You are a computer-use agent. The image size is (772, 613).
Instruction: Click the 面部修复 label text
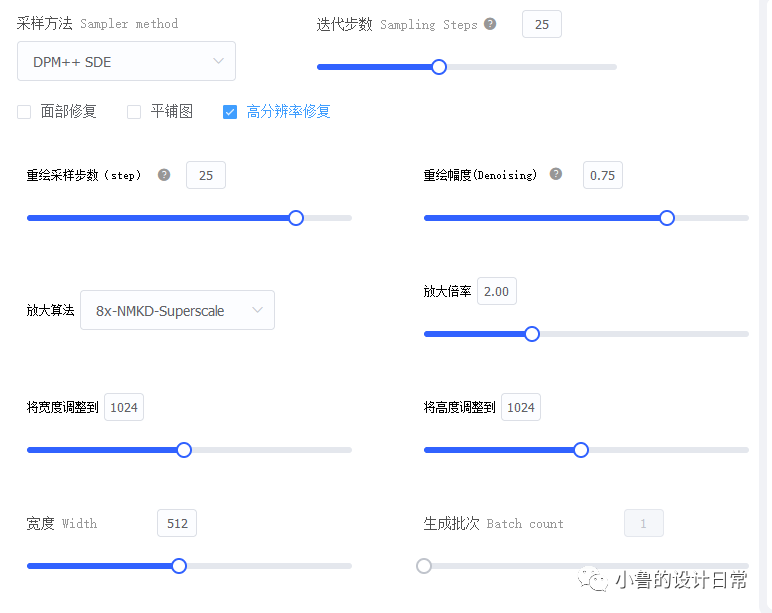[x=68, y=112]
